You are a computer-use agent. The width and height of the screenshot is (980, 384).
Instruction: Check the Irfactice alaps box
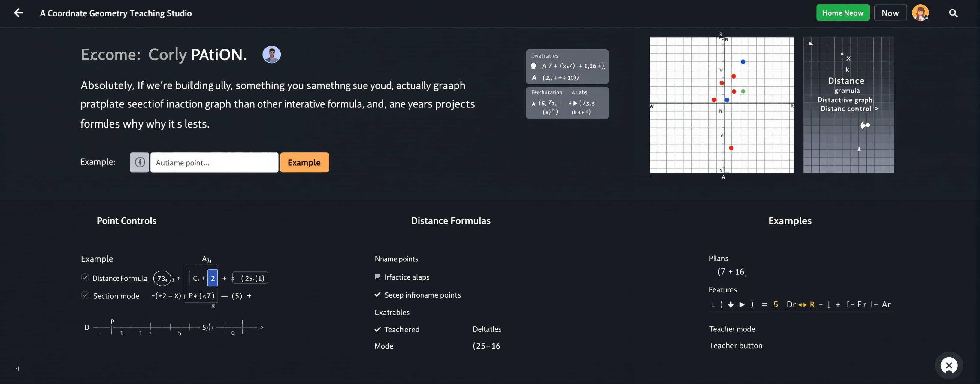pyautogui.click(x=377, y=277)
